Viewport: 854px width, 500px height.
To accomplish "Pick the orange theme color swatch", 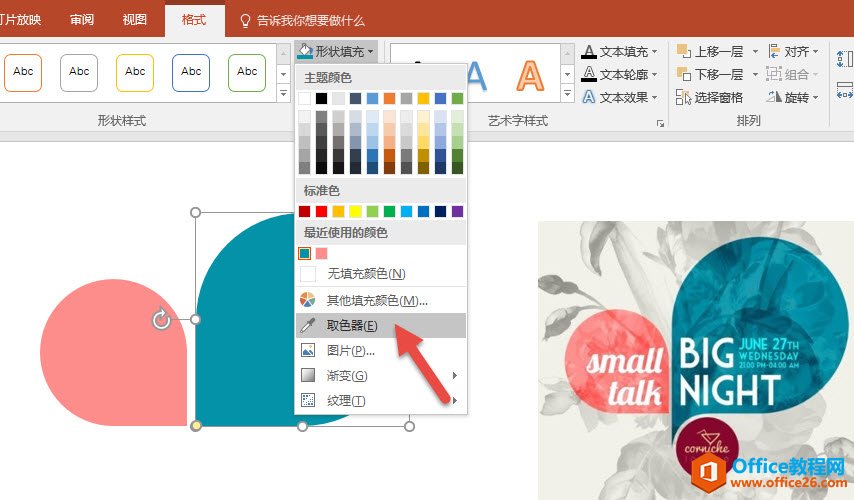I will [x=389, y=98].
